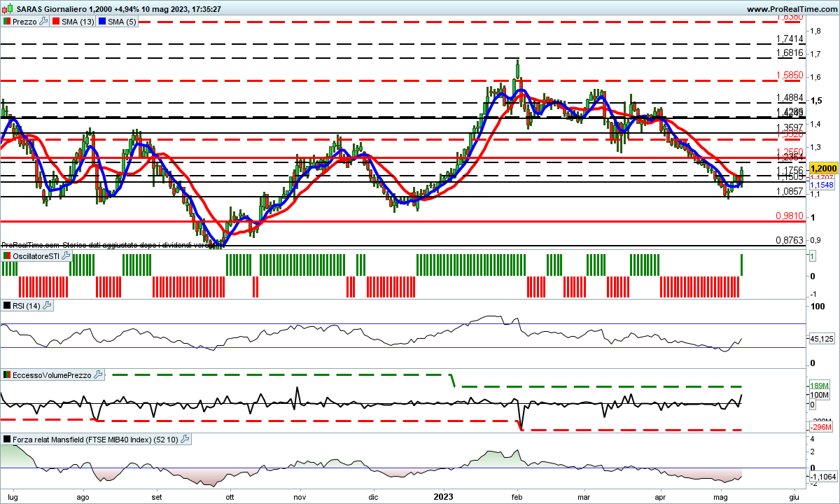
Task: Select the OscillatoreSTI panel label
Action: click(x=36, y=256)
